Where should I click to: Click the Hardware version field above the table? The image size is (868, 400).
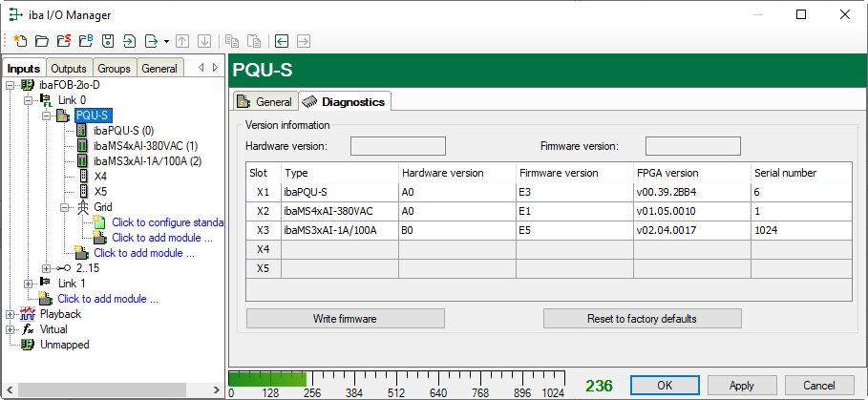click(x=398, y=147)
